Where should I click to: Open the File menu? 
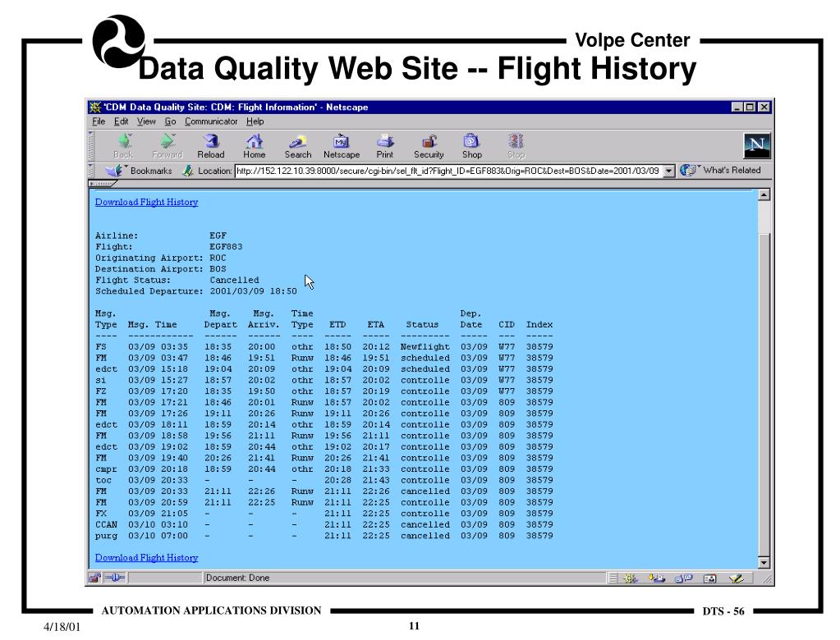click(x=99, y=121)
